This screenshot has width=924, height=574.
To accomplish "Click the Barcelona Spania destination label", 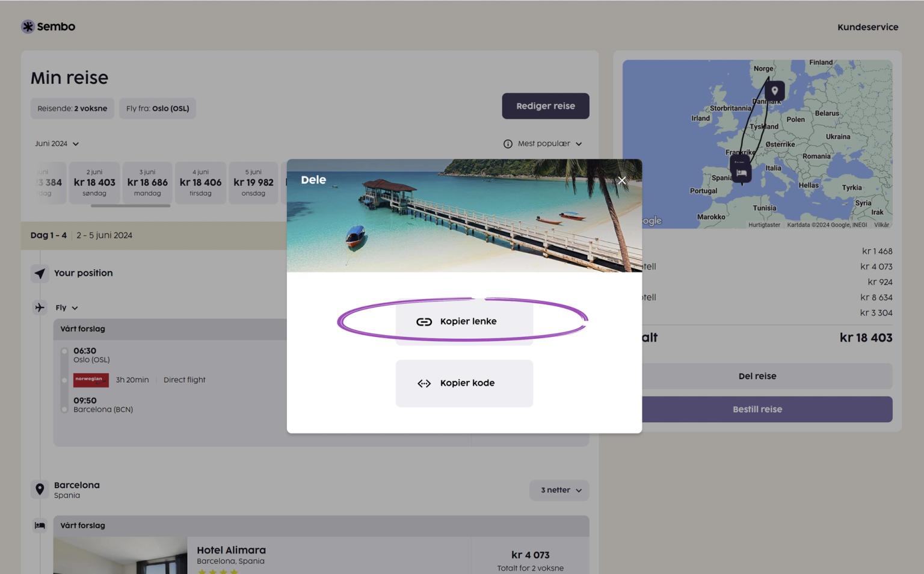I will coord(77,490).
